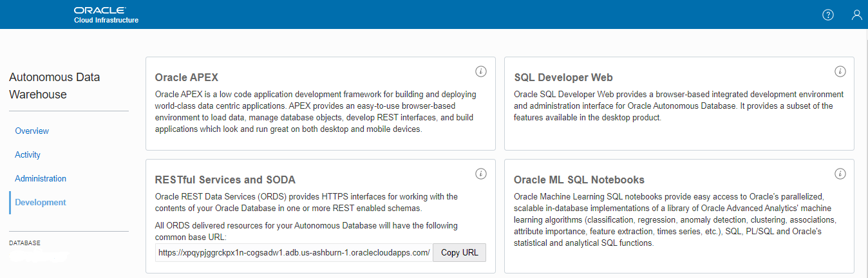Open the help question mark icon

pyautogui.click(x=828, y=15)
